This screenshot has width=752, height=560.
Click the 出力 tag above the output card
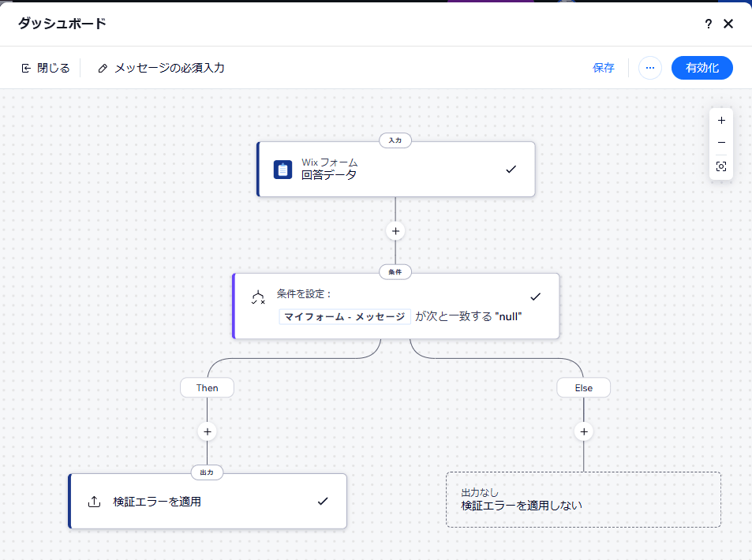point(207,472)
